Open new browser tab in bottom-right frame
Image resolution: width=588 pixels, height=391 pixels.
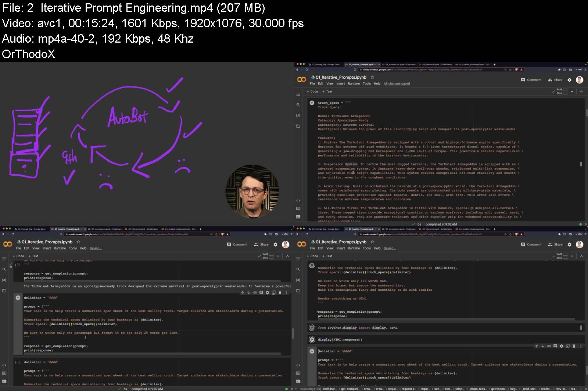tap(494, 229)
